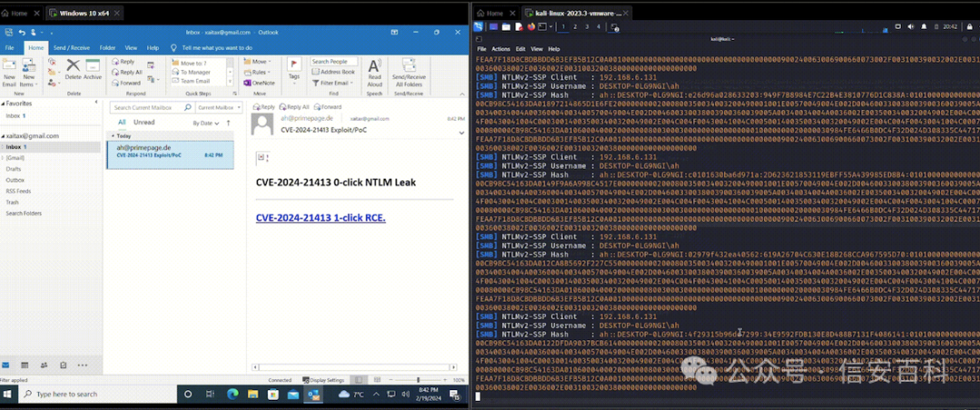Click Reply All in the ribbon
The height and width of the screenshot is (410, 980).
(x=126, y=72)
